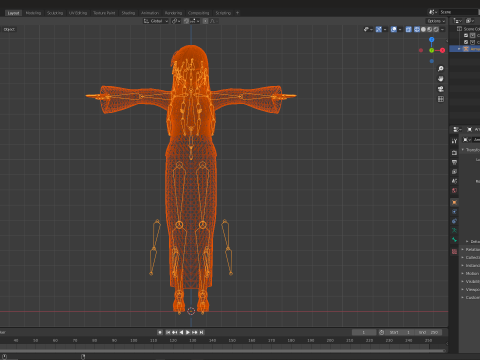Image resolution: width=480 pixels, height=360 pixels.
Task: Switch to the Shading workspace tab
Action: coord(128,13)
